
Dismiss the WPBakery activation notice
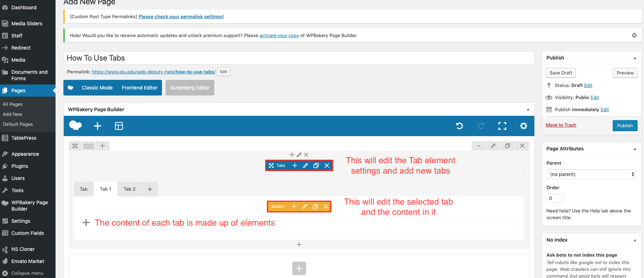(x=634, y=35)
